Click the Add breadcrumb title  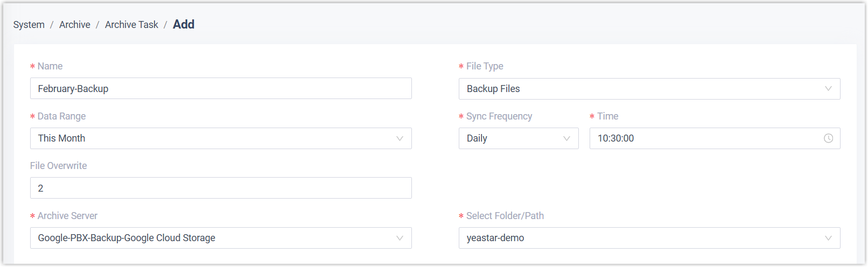[184, 24]
